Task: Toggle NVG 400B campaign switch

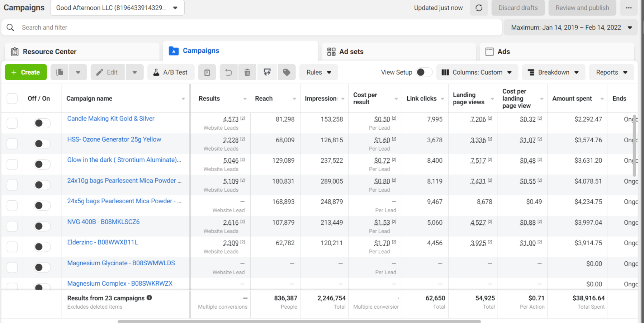Action: [x=42, y=226]
